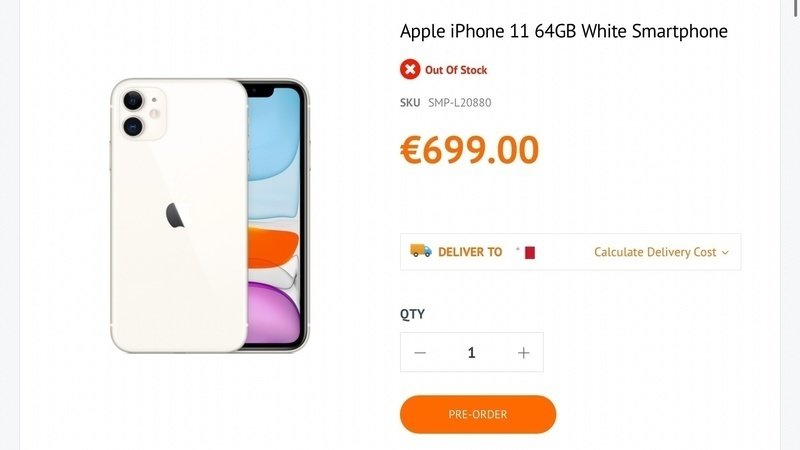
Task: Click the PRE-ORDER button
Action: coord(478,414)
